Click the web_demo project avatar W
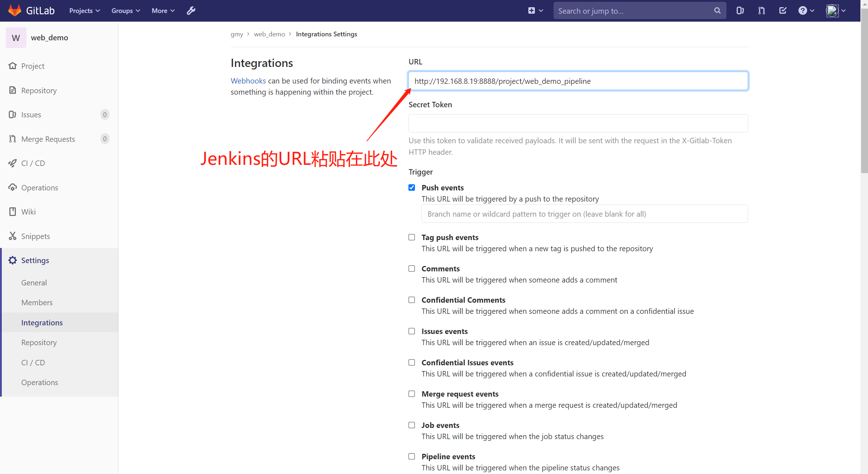The width and height of the screenshot is (868, 474). (16, 38)
